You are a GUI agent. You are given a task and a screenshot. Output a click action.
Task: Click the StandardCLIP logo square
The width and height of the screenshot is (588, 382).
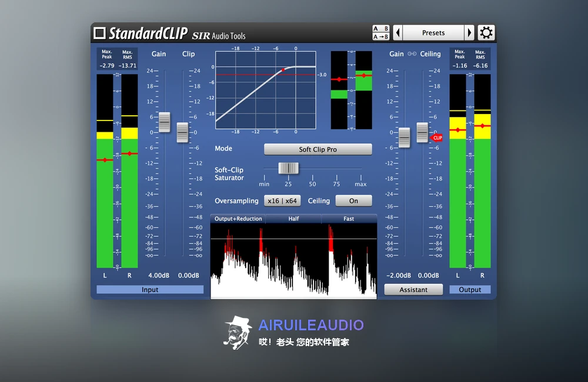[99, 33]
